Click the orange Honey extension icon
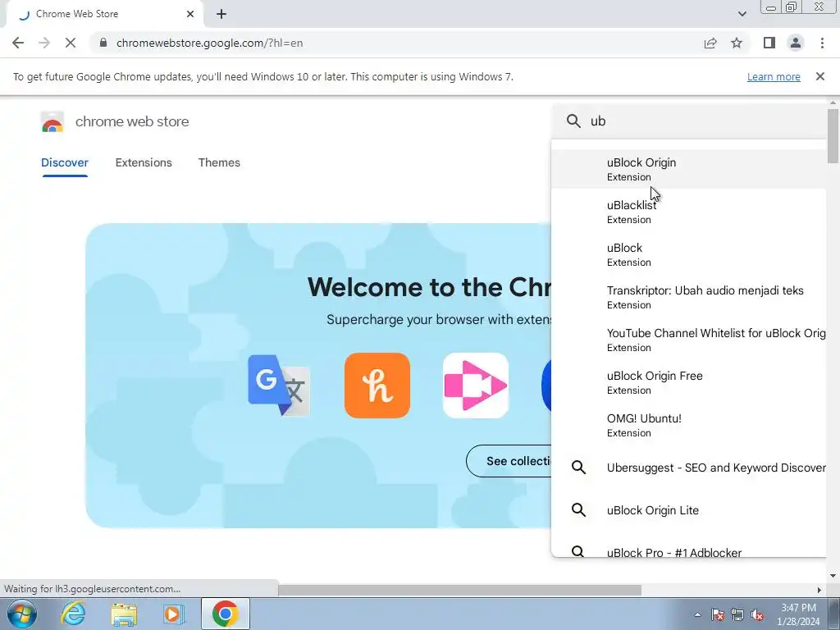Viewport: 840px width, 630px height. coord(377,386)
